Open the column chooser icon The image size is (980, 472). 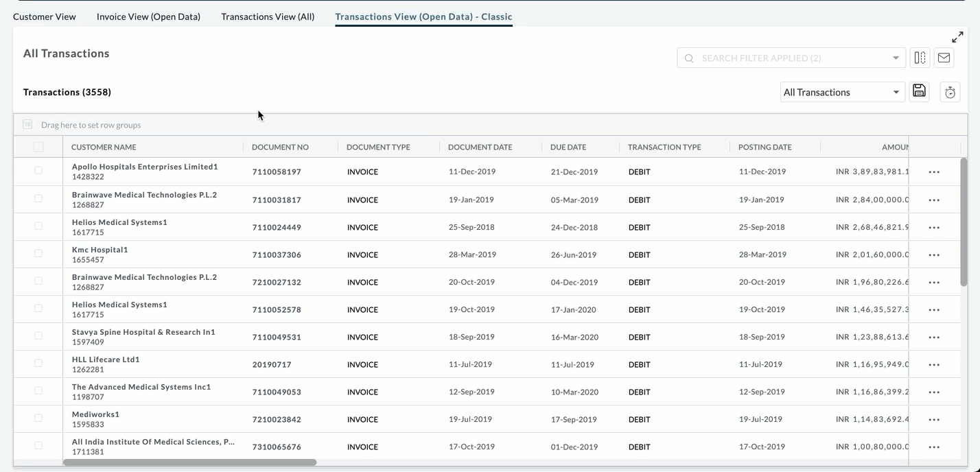click(920, 58)
